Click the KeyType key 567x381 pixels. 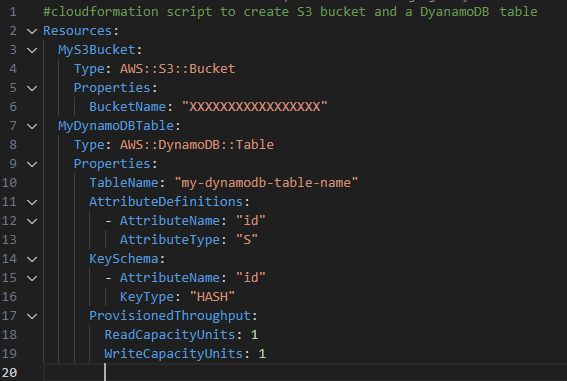[147, 297]
